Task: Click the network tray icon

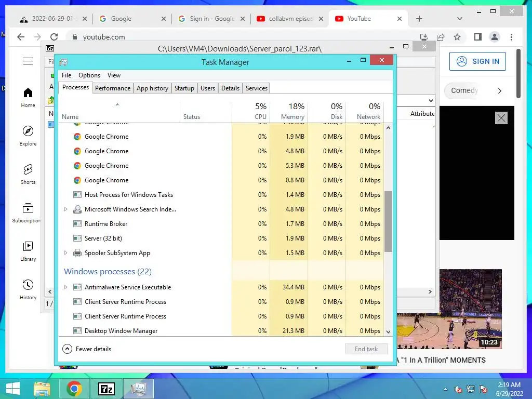Action: [471, 390]
